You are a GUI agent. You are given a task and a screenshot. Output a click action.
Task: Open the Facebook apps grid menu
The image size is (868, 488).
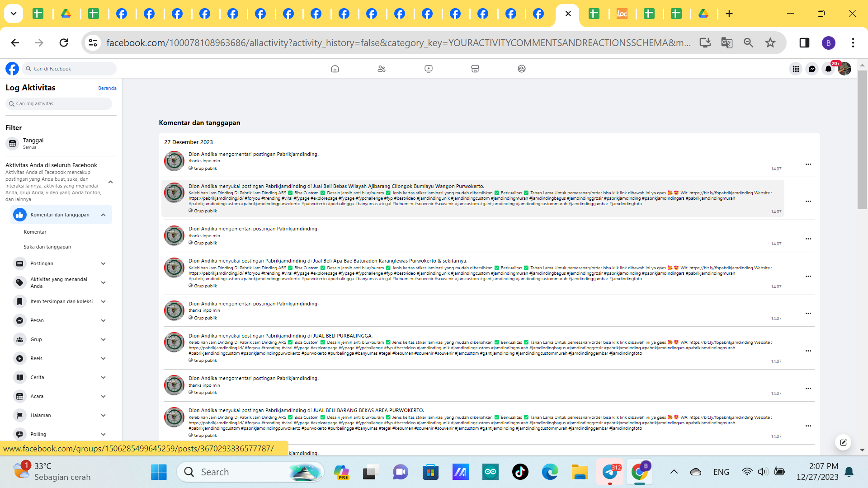coord(796,69)
